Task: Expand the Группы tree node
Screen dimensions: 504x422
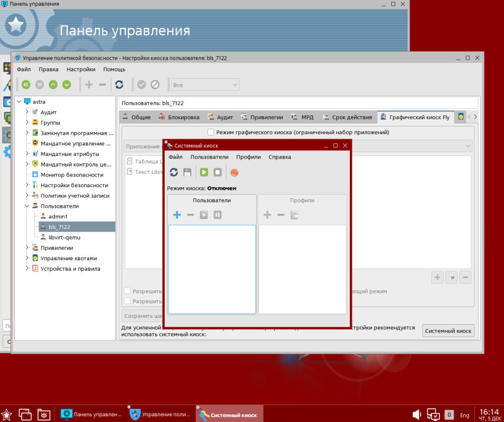Action: (x=28, y=123)
